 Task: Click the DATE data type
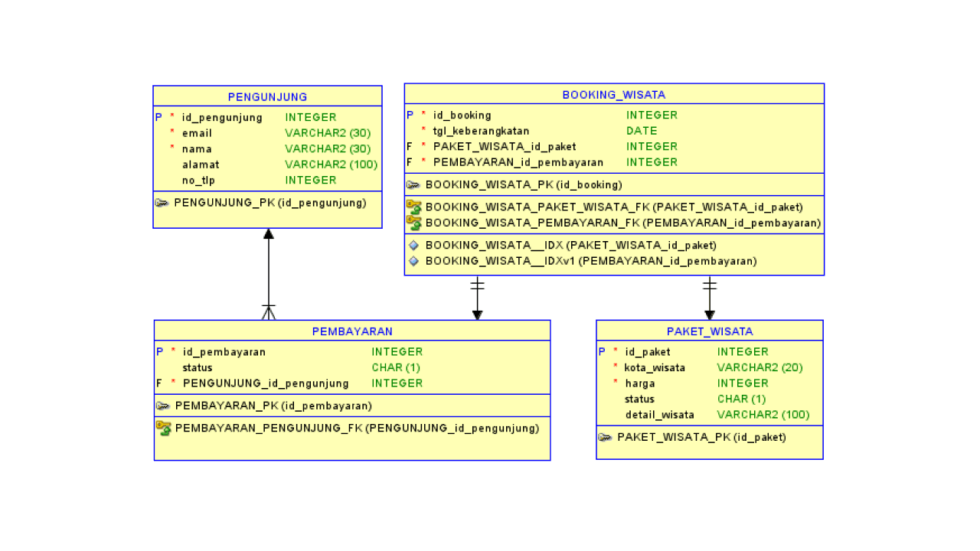[x=642, y=131]
